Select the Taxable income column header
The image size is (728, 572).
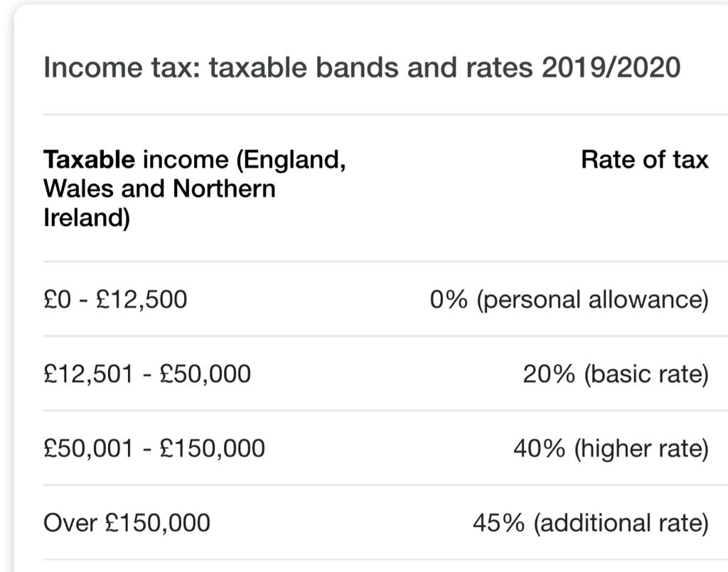click(x=195, y=188)
